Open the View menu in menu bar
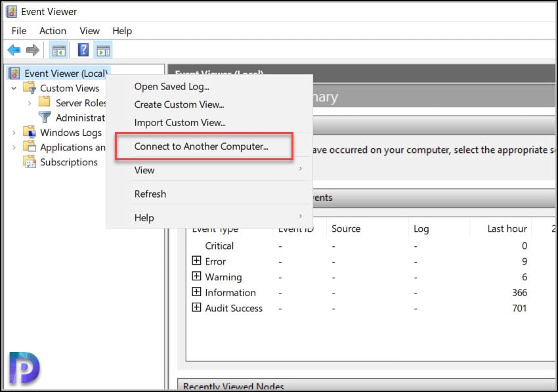The width and height of the screenshot is (558, 392). pyautogui.click(x=89, y=31)
